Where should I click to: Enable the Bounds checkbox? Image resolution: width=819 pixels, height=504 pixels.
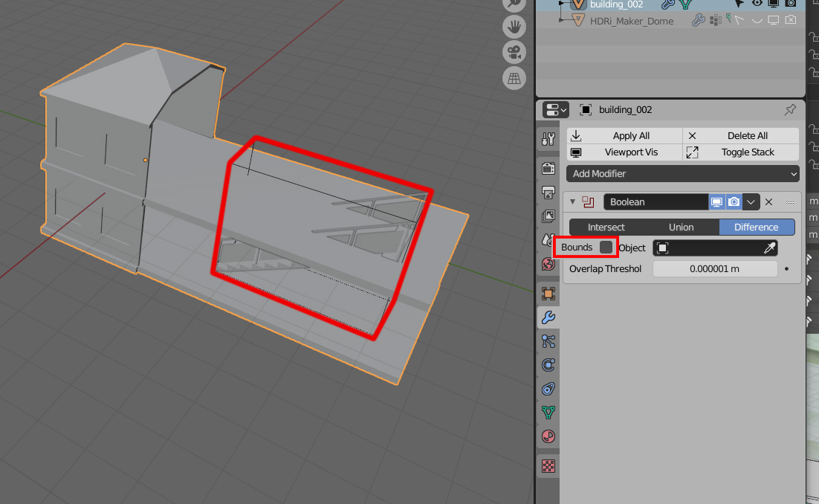[x=606, y=247]
